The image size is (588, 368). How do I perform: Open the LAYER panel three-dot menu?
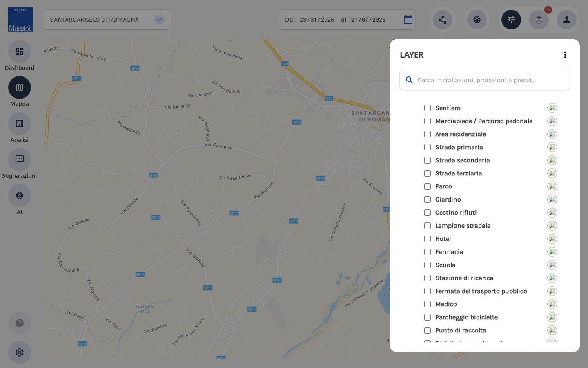pos(565,55)
